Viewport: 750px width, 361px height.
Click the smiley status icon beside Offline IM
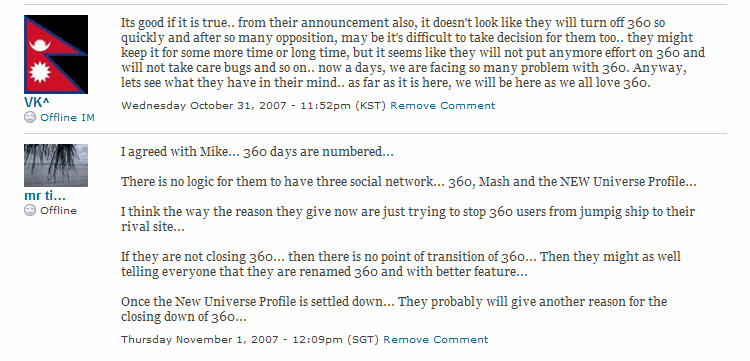pos(30,117)
